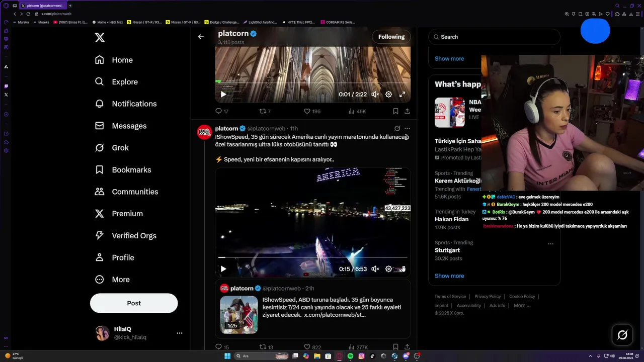Click Grok explain icon on IShowSpeed post
644x362 pixels.
point(397,129)
